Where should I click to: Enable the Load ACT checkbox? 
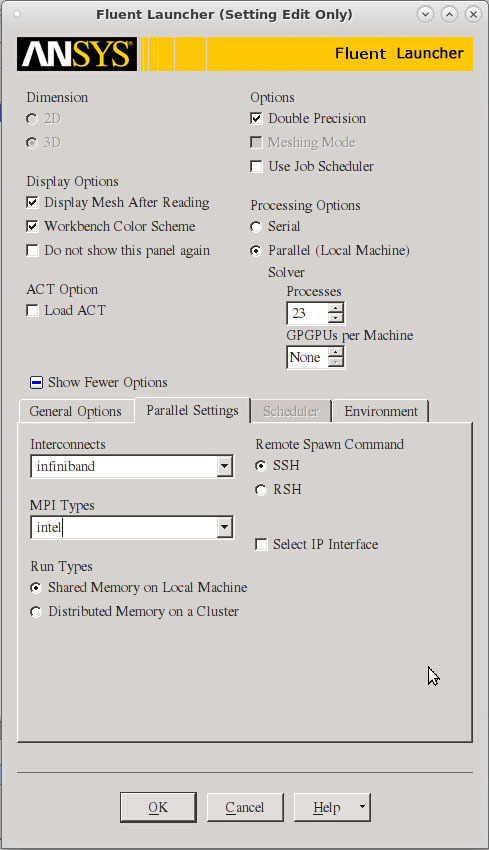click(x=33, y=311)
